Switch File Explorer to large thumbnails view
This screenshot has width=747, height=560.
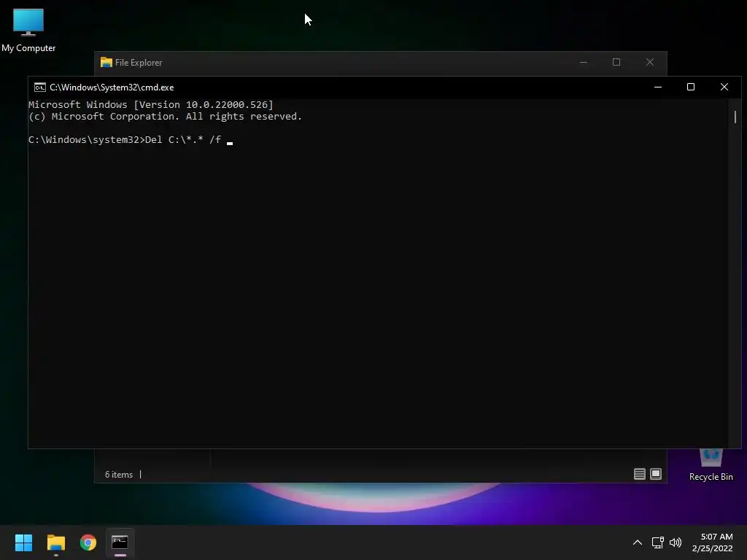coord(656,474)
